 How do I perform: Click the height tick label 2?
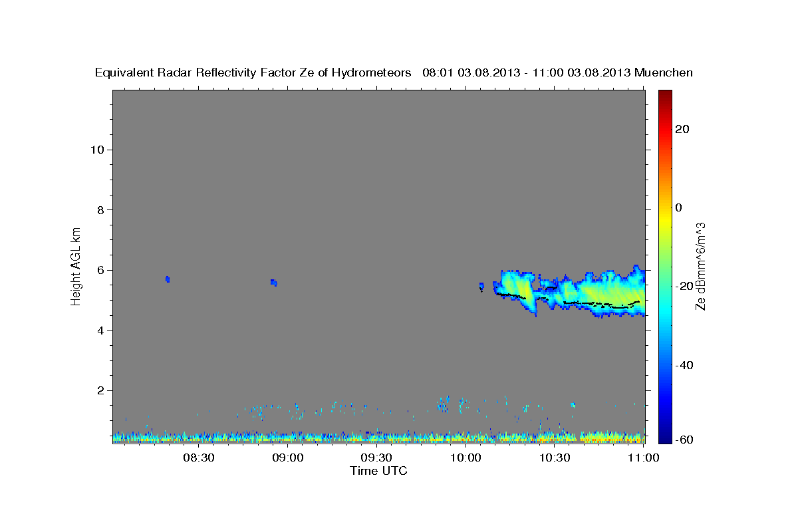coord(101,390)
